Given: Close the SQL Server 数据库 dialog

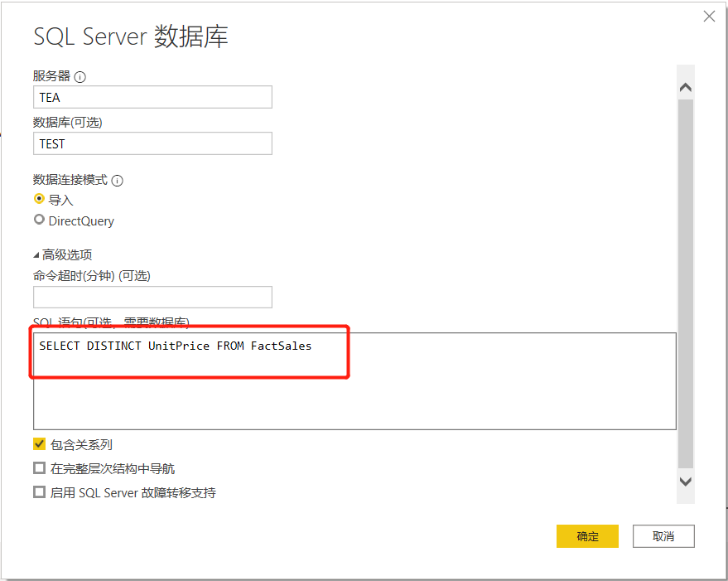Looking at the screenshot, I should [709, 17].
